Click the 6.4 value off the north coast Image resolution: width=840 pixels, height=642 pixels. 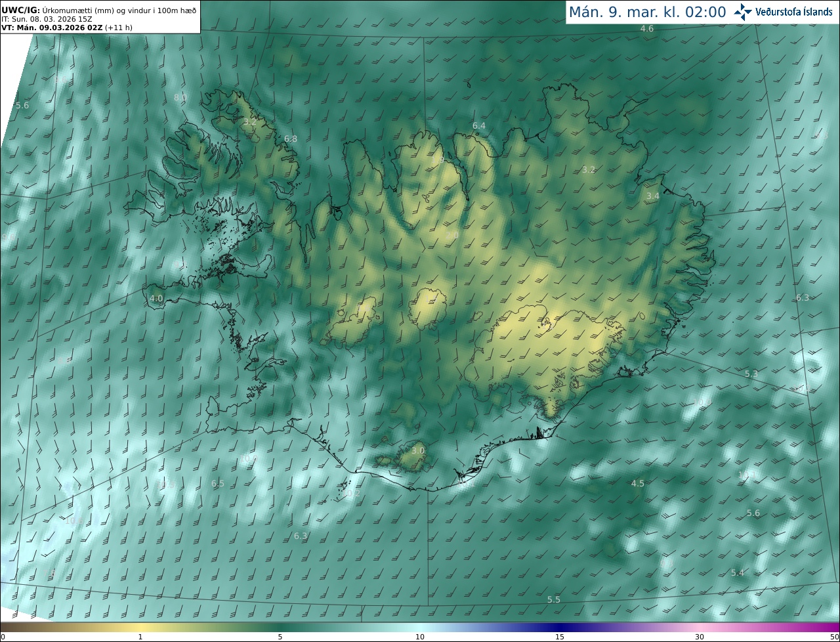(x=479, y=126)
